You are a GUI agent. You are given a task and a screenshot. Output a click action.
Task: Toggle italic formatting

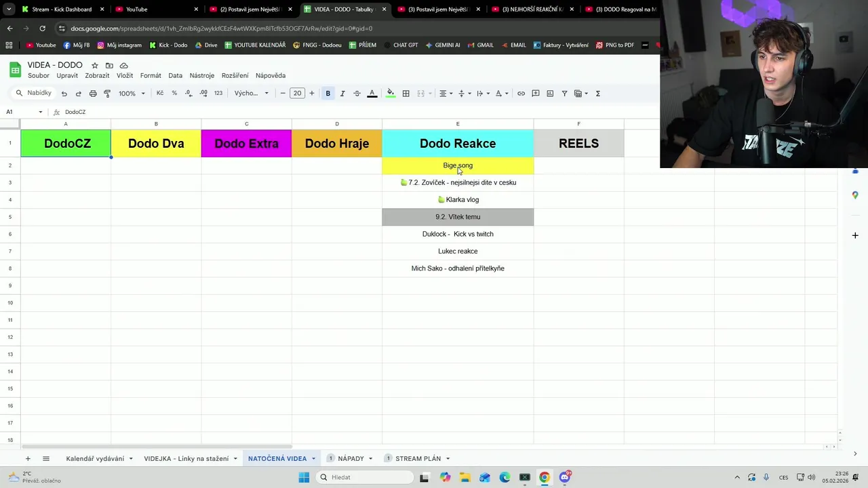(342, 94)
